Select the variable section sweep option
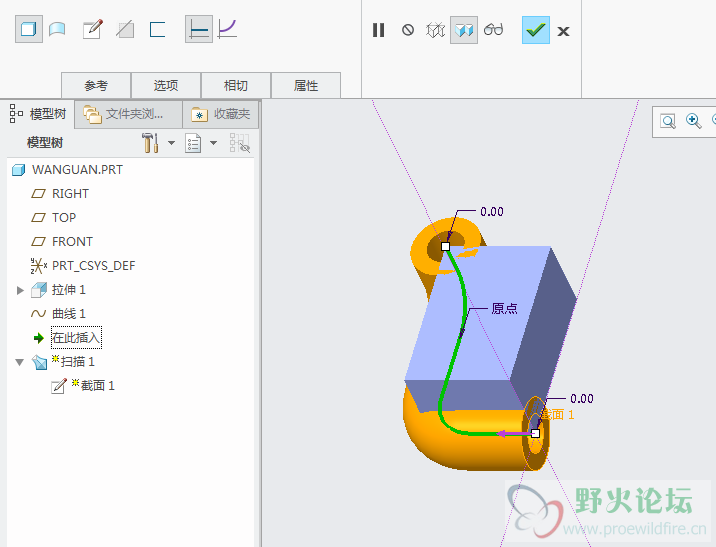The height and width of the screenshot is (547, 716). point(227,29)
